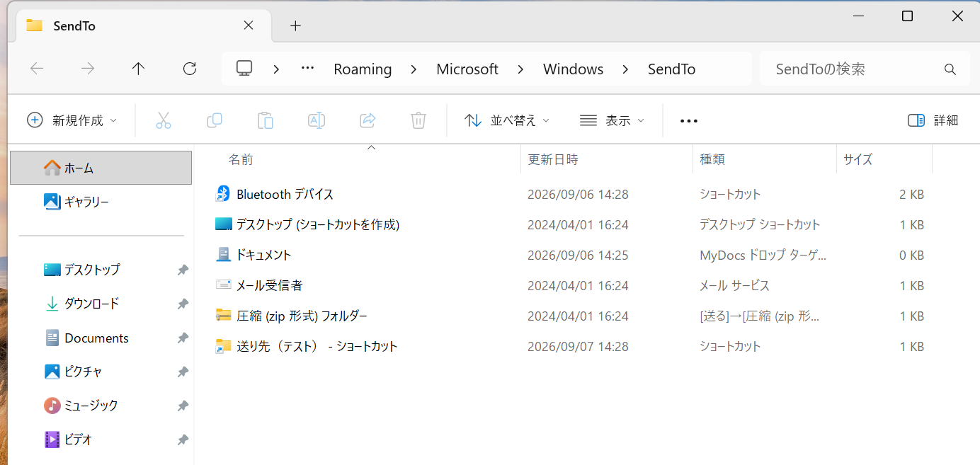Screen dimensions: 980x465
Task: Sort by the サイズ column header
Action: pyautogui.click(x=858, y=160)
